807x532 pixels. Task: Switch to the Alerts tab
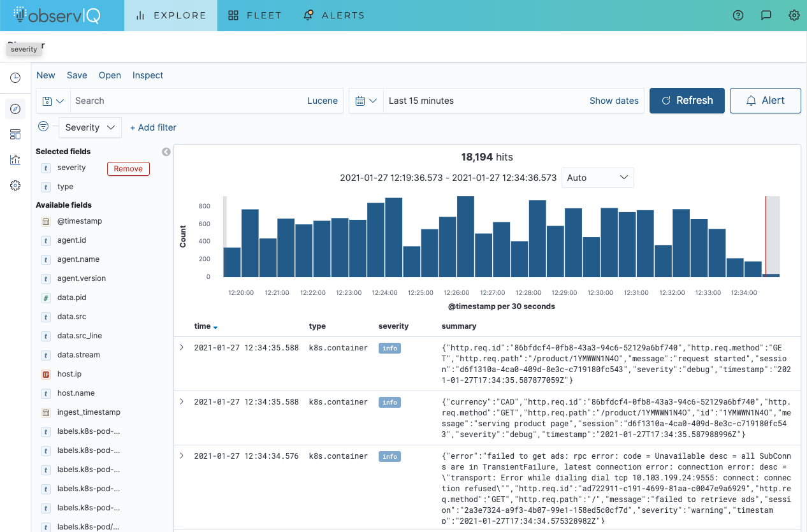334,15
